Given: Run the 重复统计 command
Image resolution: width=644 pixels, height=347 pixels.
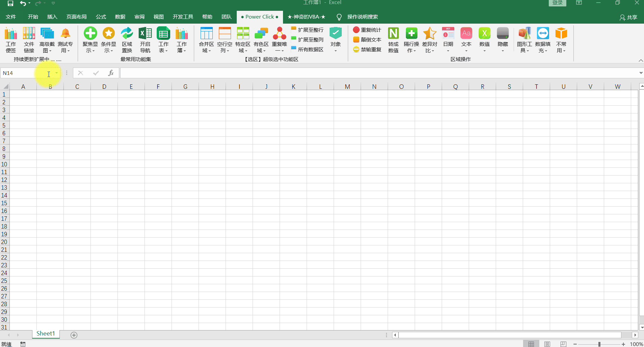Looking at the screenshot, I should point(367,30).
